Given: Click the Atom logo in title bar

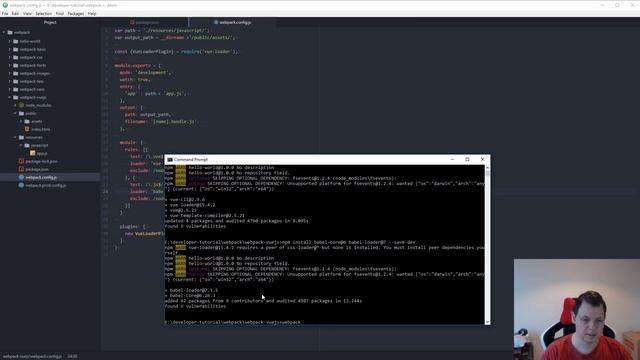Looking at the screenshot, I should 5,5.
